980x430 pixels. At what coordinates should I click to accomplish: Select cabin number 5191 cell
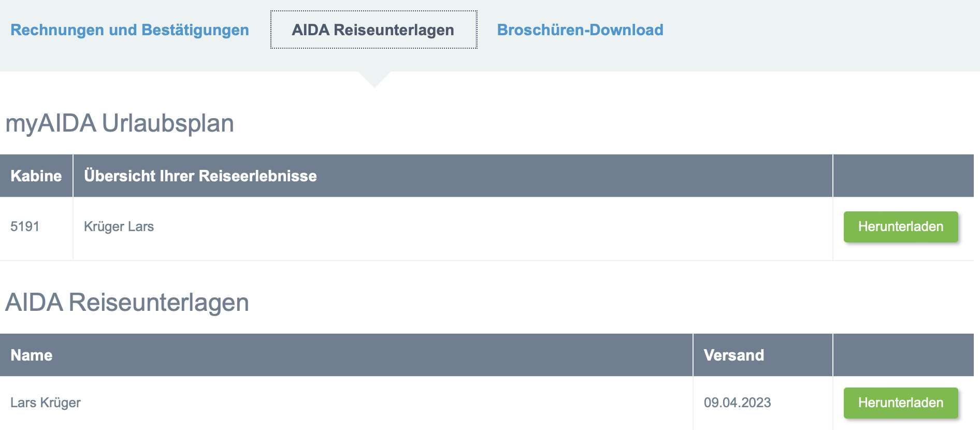click(25, 227)
